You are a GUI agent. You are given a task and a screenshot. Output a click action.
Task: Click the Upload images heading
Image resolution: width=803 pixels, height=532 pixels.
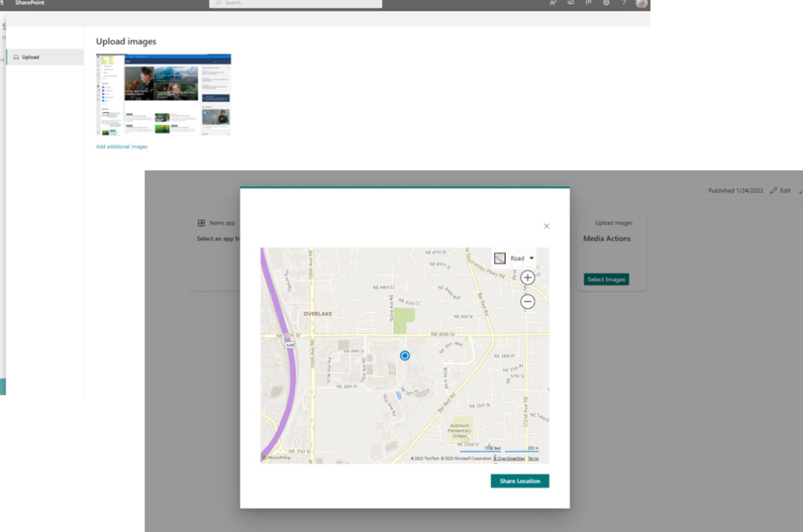(x=126, y=42)
